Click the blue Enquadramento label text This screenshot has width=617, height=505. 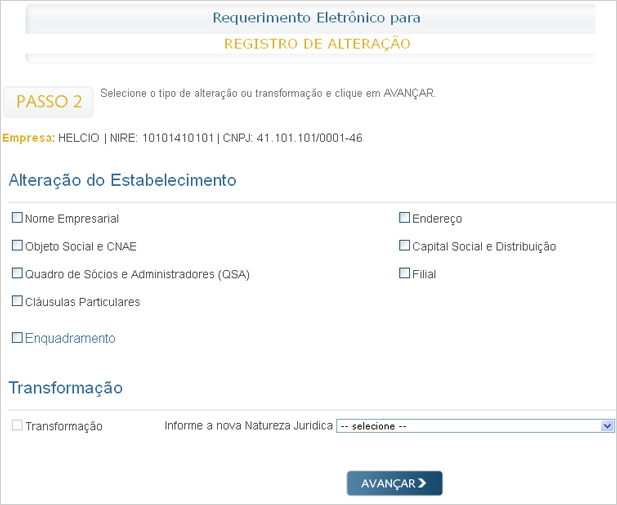point(70,338)
